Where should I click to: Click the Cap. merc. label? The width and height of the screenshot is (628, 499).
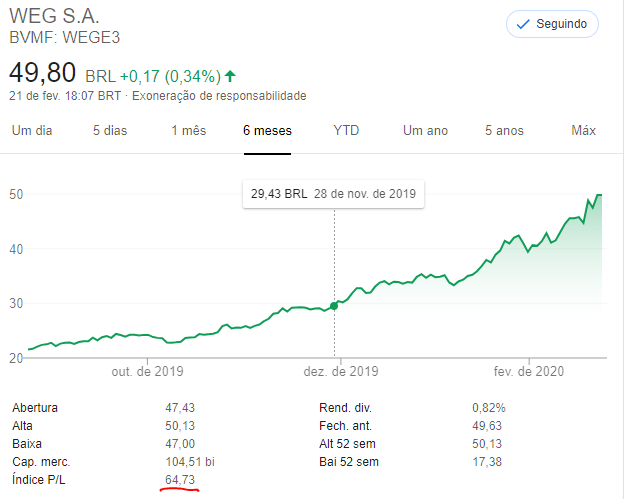pos(41,462)
